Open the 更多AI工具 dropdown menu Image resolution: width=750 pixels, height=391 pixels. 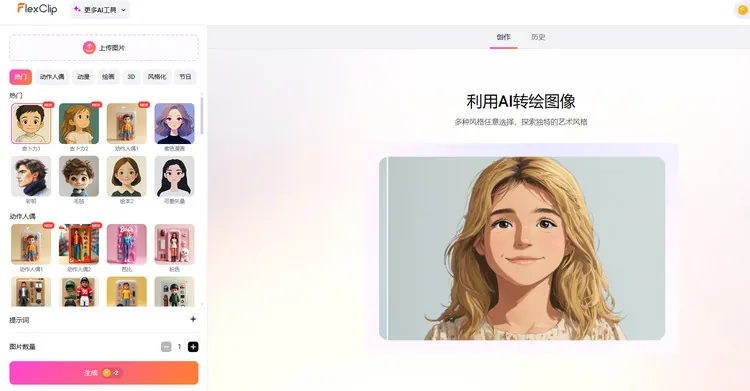(100, 10)
